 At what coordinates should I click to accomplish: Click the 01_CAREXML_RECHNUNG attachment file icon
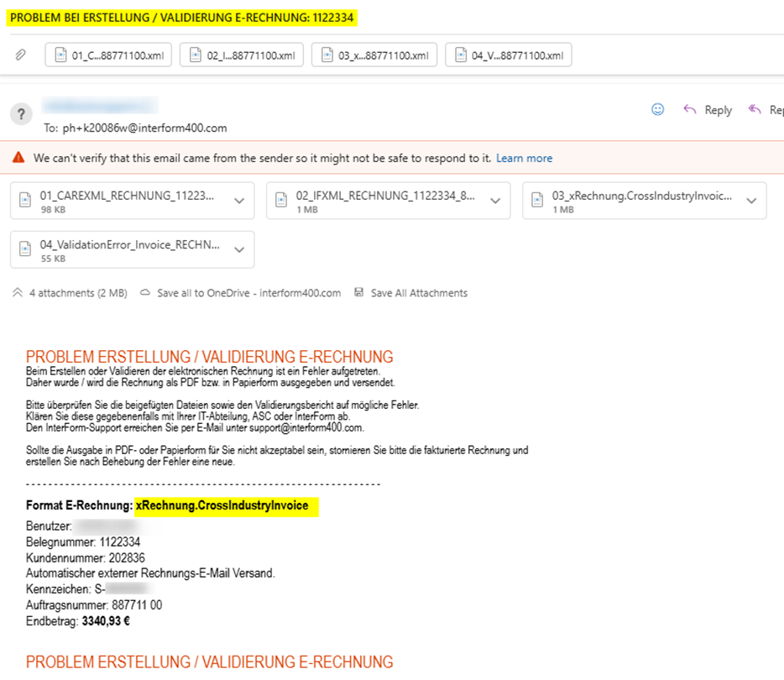pyautogui.click(x=27, y=201)
